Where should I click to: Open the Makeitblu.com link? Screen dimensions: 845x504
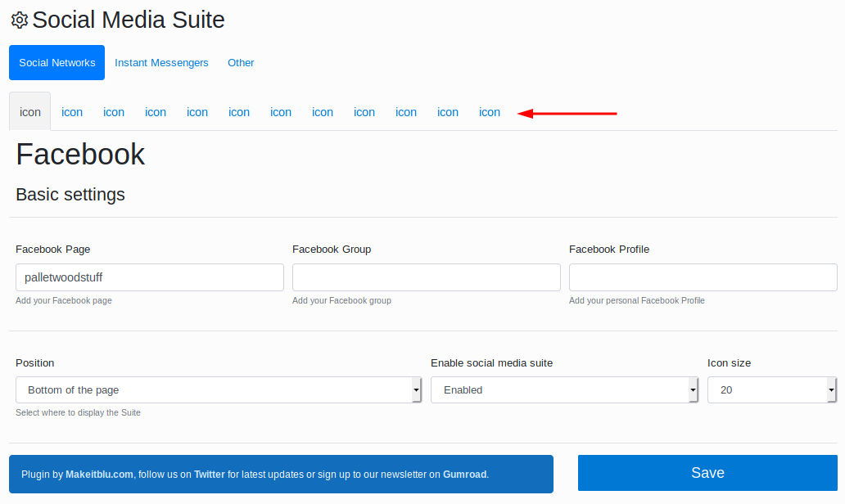tap(99, 475)
